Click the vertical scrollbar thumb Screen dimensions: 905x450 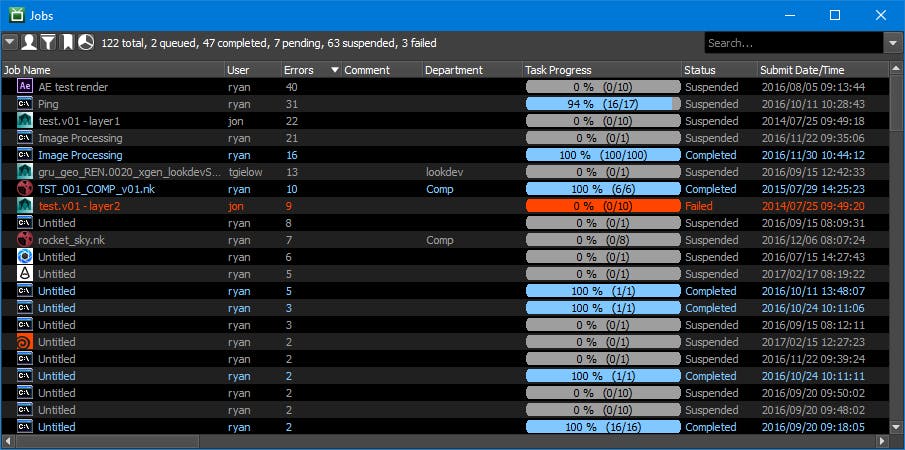(x=896, y=105)
